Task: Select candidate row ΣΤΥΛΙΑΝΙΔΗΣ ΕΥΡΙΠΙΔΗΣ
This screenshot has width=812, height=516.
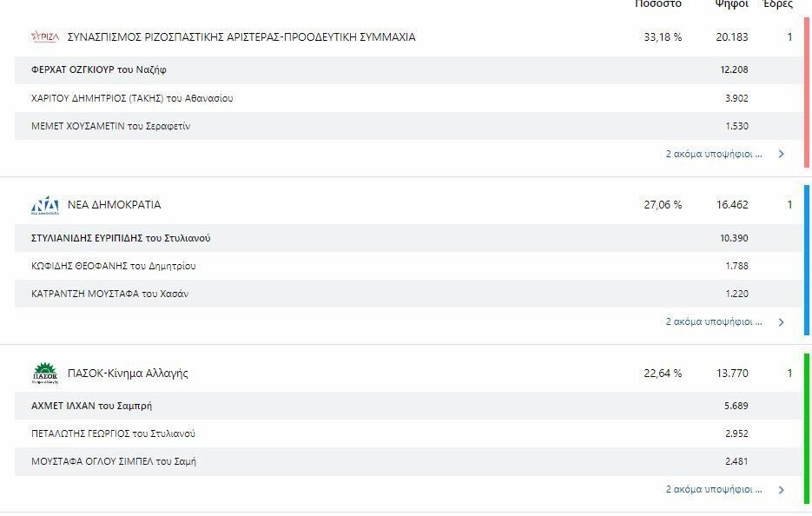Action: (x=409, y=238)
